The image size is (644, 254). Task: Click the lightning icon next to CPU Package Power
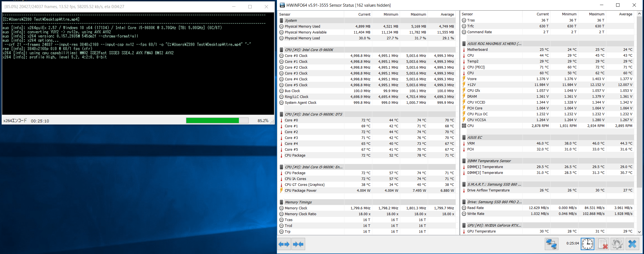281,190
